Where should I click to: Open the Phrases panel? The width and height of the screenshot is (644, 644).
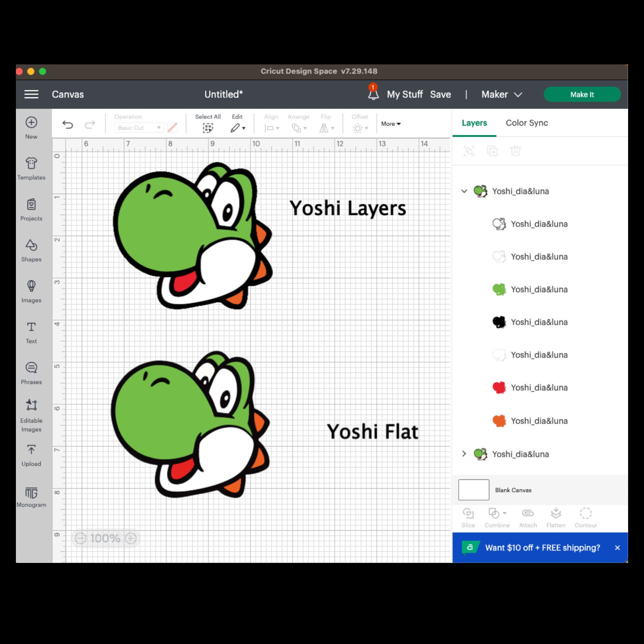(x=31, y=373)
